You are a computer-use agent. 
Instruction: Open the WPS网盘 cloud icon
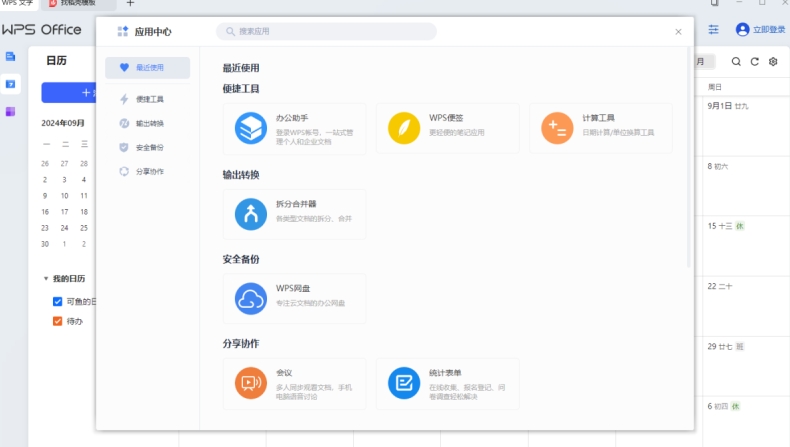point(250,298)
